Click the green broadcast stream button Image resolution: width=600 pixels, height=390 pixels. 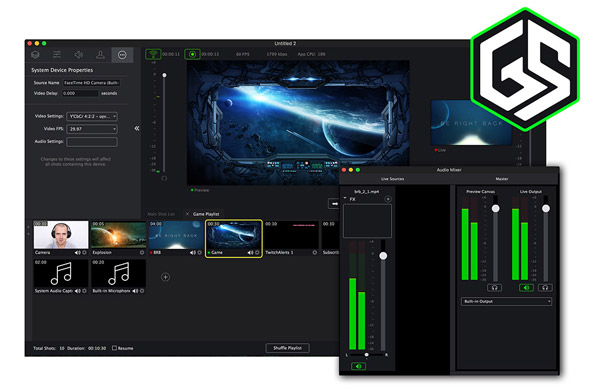pyautogui.click(x=153, y=54)
